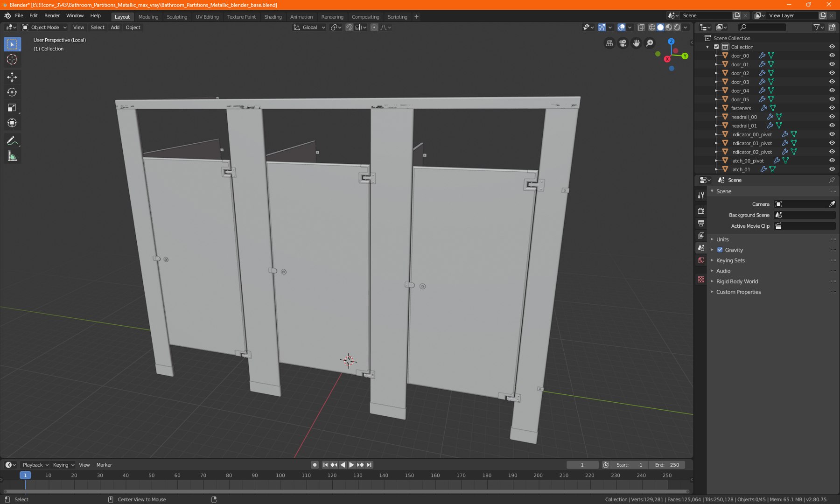Open the World properties tab icon
This screenshot has height=504, width=840.
701,260
